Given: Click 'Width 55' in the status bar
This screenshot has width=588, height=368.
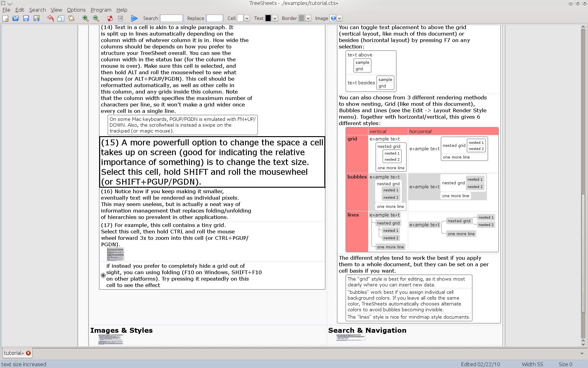Looking at the screenshot, I should point(532,364).
